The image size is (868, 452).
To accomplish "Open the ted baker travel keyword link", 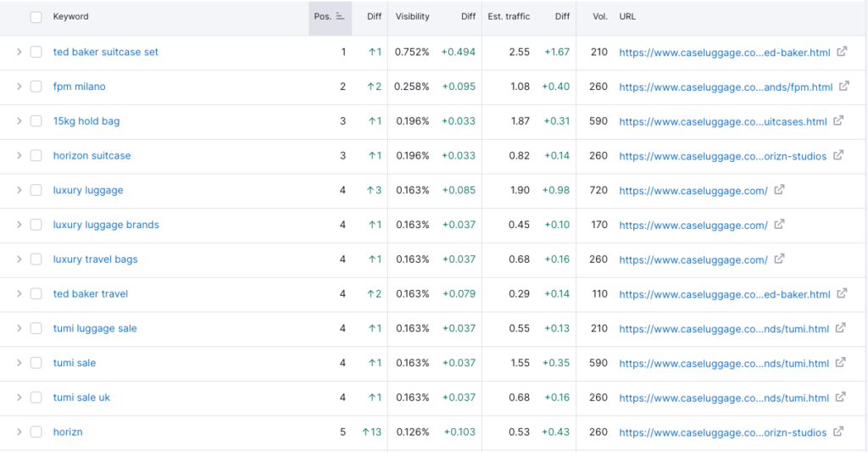I will pos(90,294).
